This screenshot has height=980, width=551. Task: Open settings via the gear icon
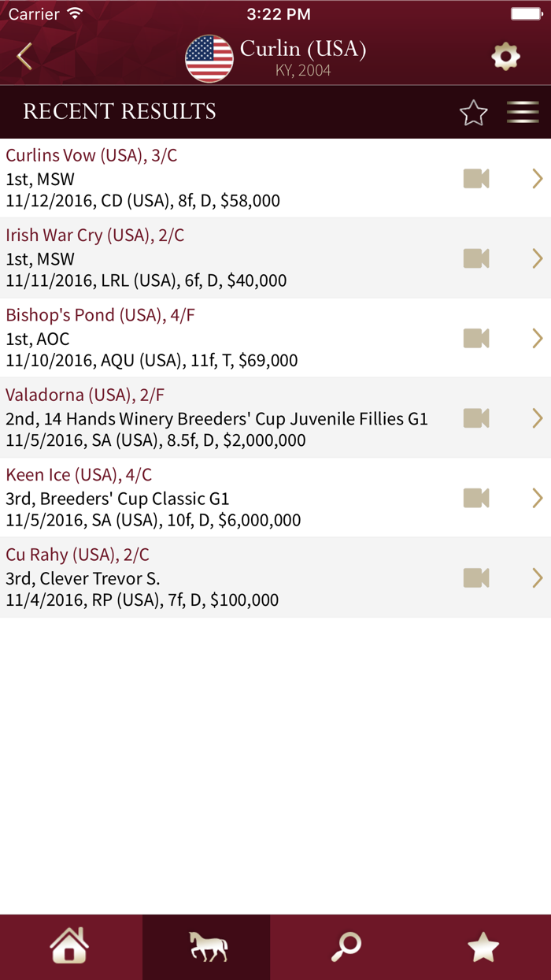505,56
